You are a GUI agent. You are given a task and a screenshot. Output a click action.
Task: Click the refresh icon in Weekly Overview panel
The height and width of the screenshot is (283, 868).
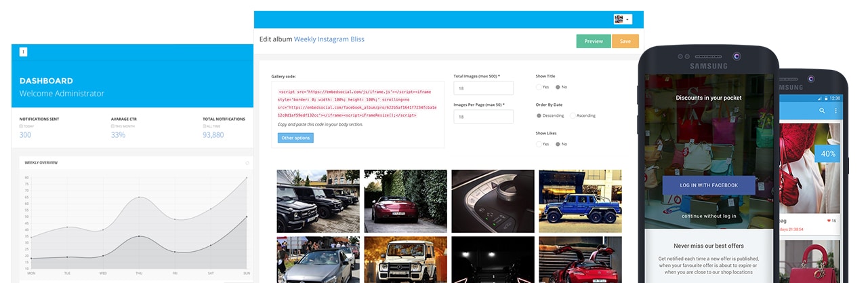pos(247,163)
